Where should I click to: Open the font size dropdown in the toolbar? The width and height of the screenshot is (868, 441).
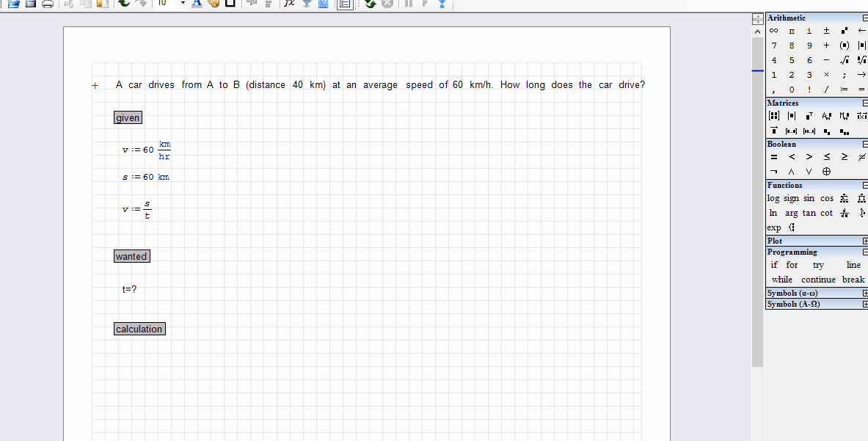(x=182, y=4)
